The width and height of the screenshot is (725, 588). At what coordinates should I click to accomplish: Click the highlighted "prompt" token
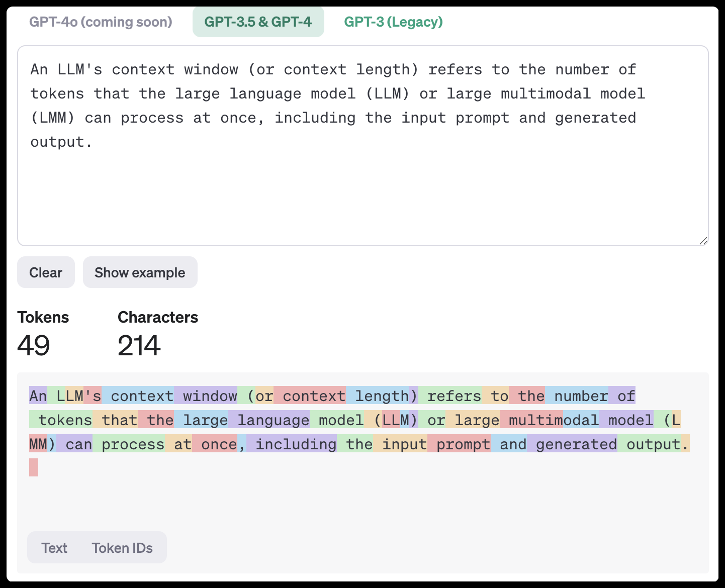pyautogui.click(x=459, y=444)
